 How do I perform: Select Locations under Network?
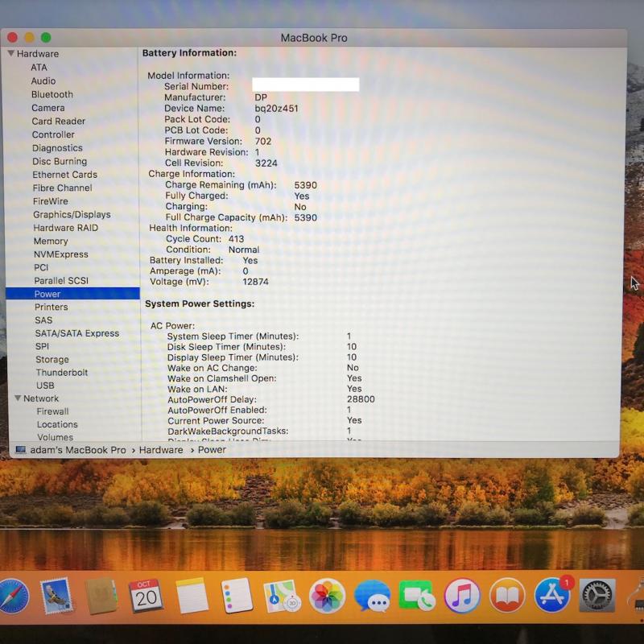[57, 424]
